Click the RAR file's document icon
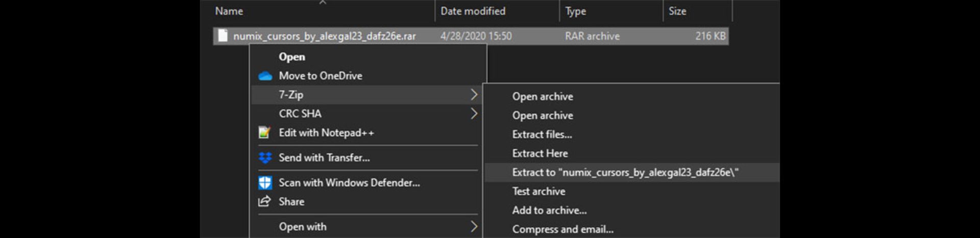The height and width of the screenshot is (238, 980). (223, 36)
